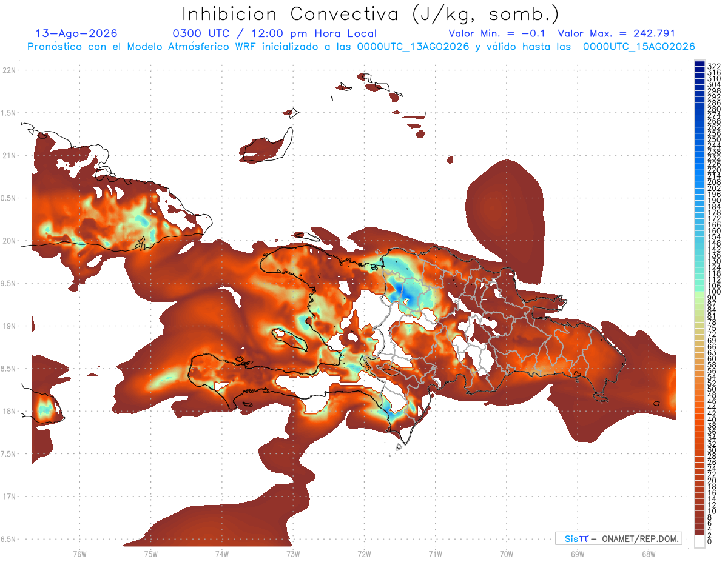Screen dimensions: 728x562
Task: Click the 'SisTT - ONAMET/REP.DOM.' credit box
Action: tap(618, 538)
